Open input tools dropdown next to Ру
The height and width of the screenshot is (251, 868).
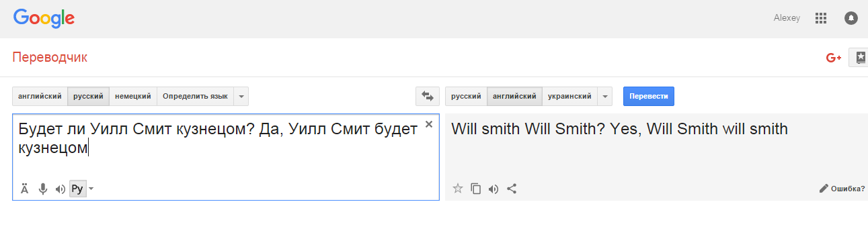91,189
